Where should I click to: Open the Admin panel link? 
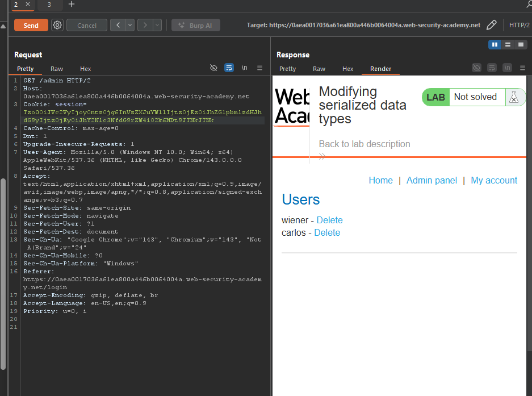click(x=432, y=180)
